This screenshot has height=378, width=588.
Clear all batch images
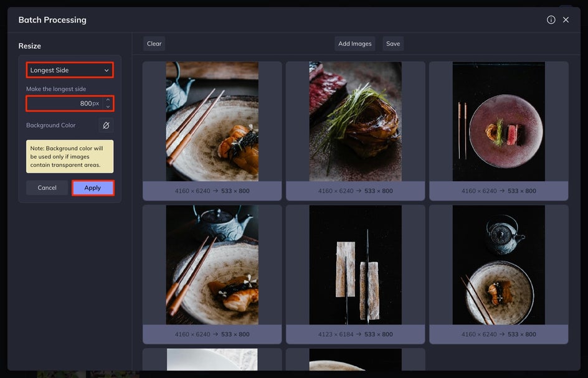[x=154, y=44]
